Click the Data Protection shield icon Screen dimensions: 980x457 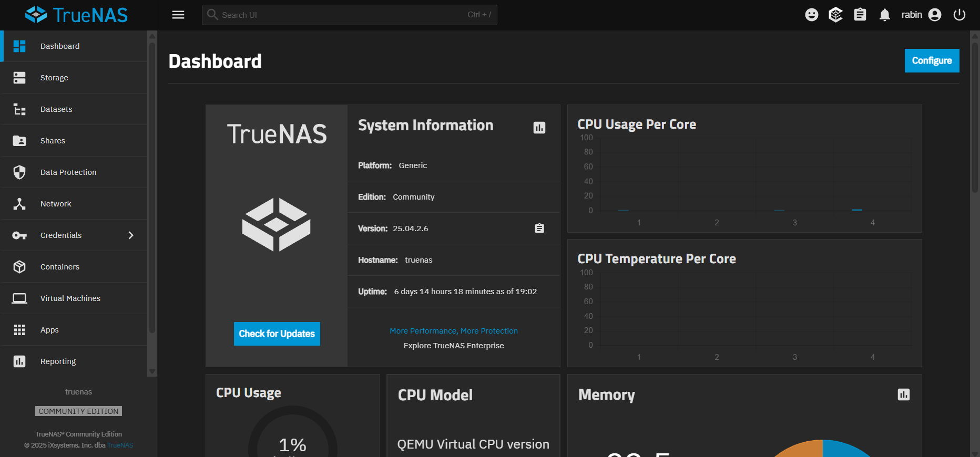coord(19,172)
